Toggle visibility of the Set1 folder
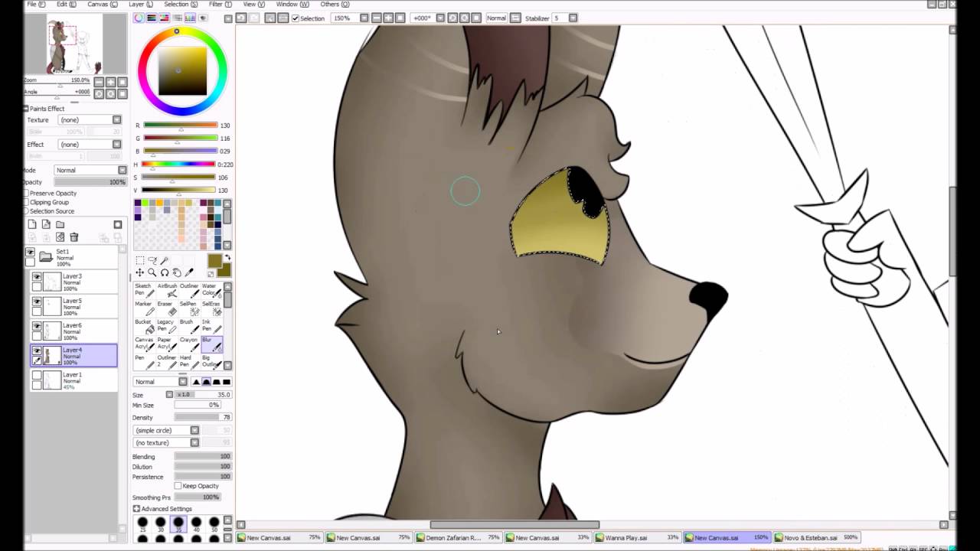Screen dimensions: 980x551 30,253
